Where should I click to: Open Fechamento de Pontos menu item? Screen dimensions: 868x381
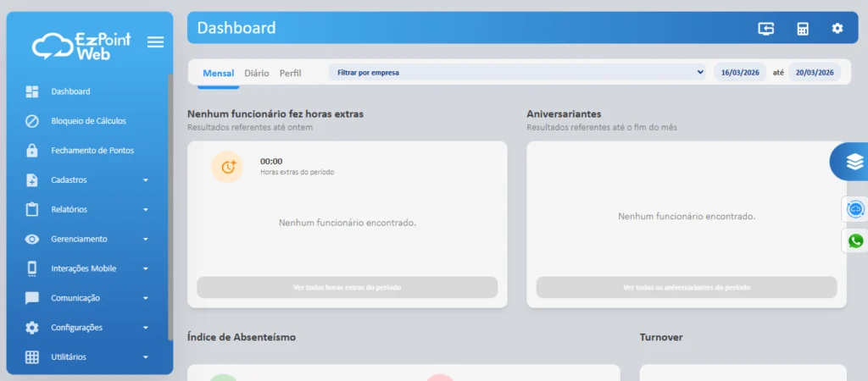92,151
